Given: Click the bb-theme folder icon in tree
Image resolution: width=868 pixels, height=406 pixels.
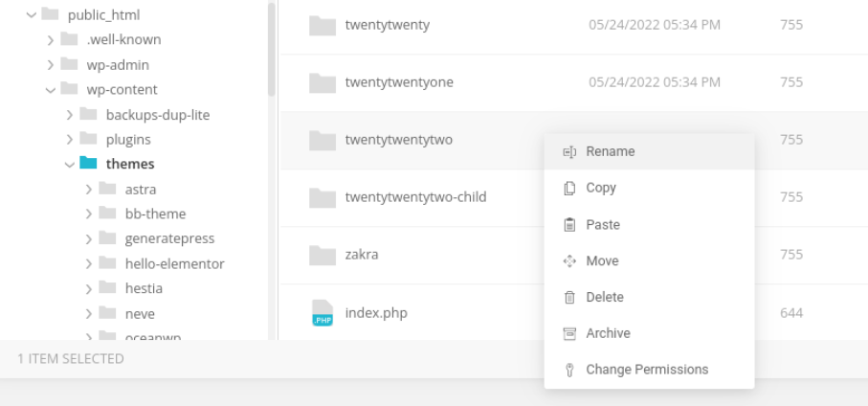Looking at the screenshot, I should click(x=107, y=213).
